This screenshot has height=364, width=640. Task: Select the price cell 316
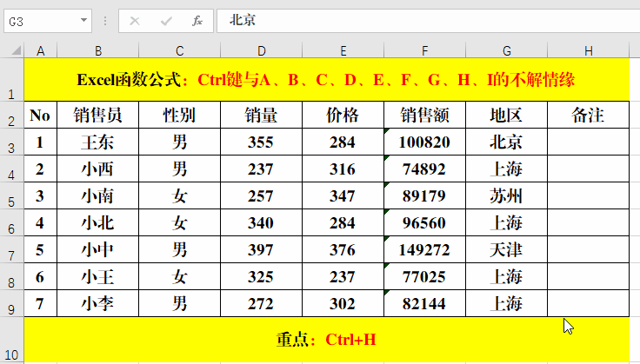[343, 169]
